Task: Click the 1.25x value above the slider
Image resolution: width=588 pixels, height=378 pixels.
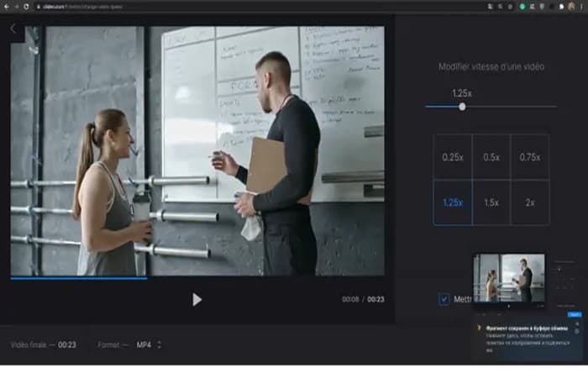Action: pyautogui.click(x=462, y=93)
